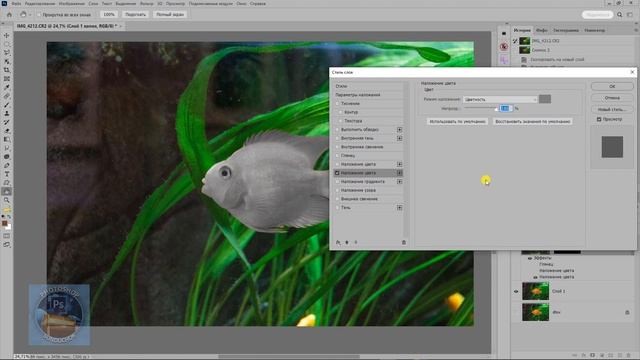Hide the Слой 1 layer eye
Screen dimensions: 640x360
[x=516, y=291]
